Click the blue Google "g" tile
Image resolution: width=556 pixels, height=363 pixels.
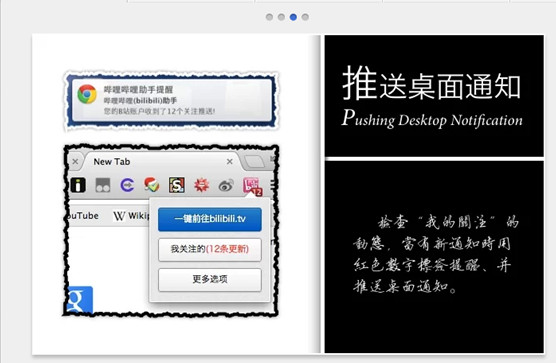[80, 300]
